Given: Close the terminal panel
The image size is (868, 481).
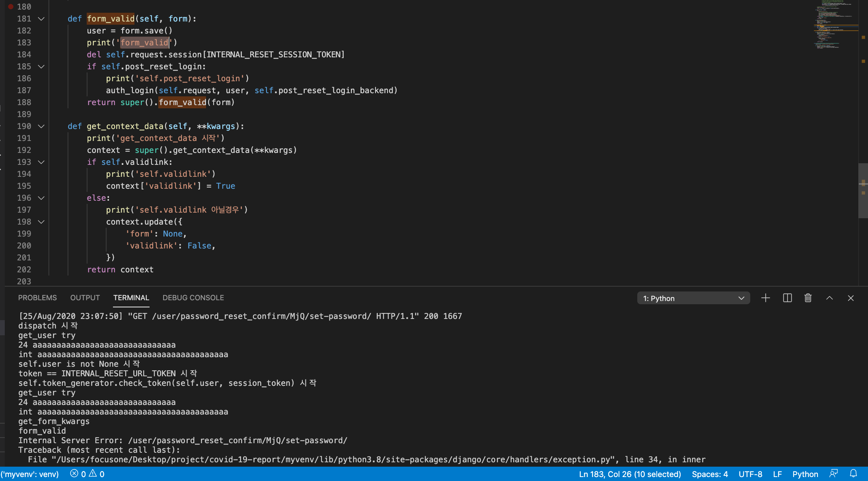Looking at the screenshot, I should (850, 298).
